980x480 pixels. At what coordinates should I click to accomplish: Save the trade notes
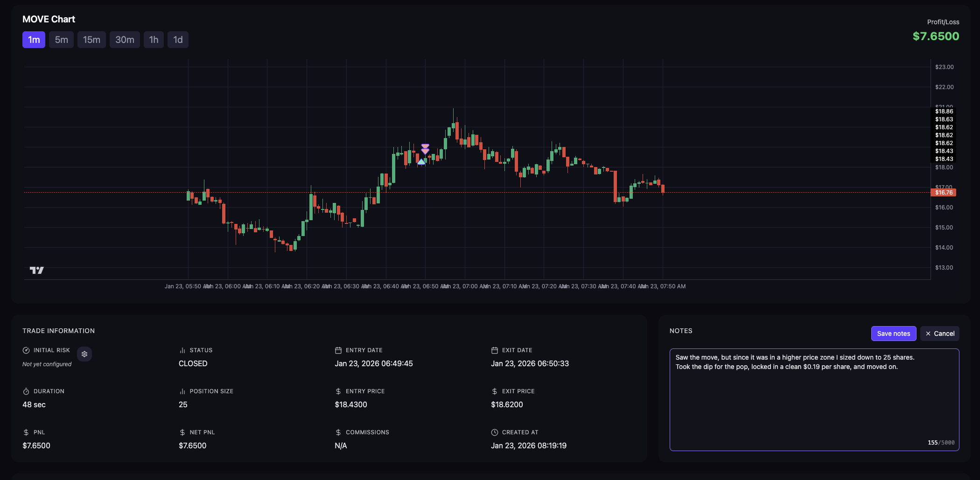click(x=893, y=334)
